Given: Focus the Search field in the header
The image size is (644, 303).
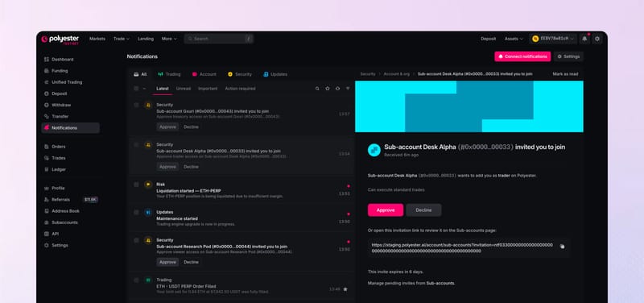Looking at the screenshot, I should (218, 39).
